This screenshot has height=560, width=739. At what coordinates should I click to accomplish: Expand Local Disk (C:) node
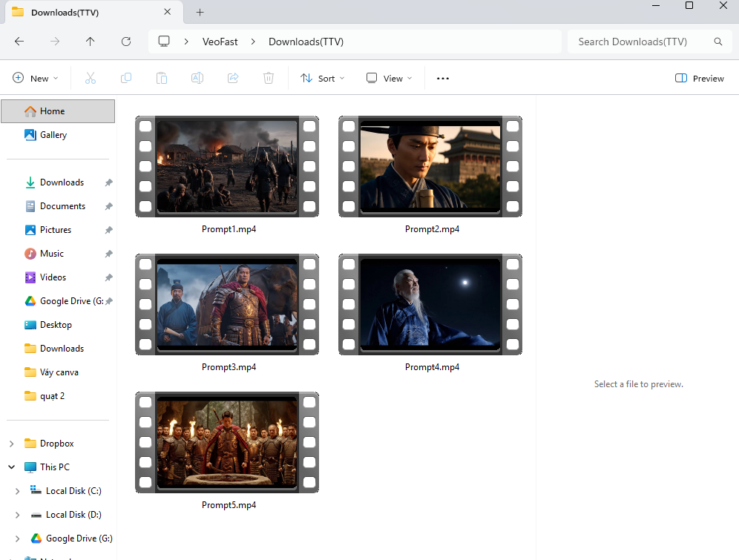[18, 491]
